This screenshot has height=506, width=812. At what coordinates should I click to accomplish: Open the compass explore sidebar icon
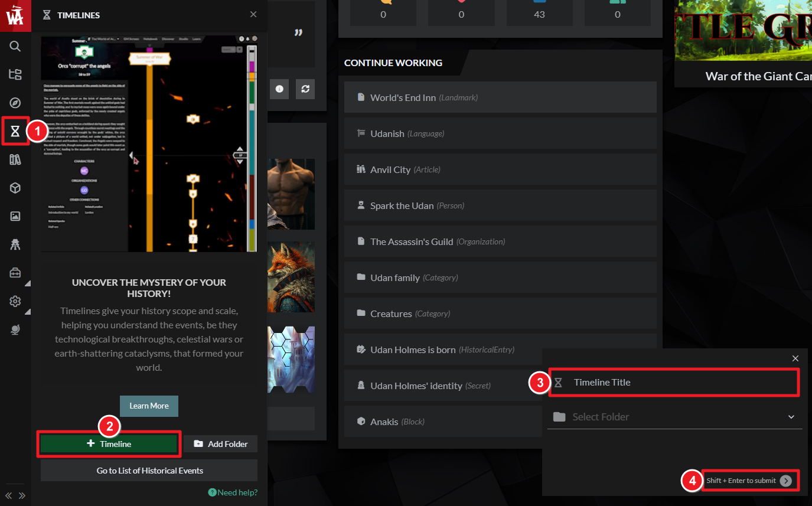tap(15, 103)
